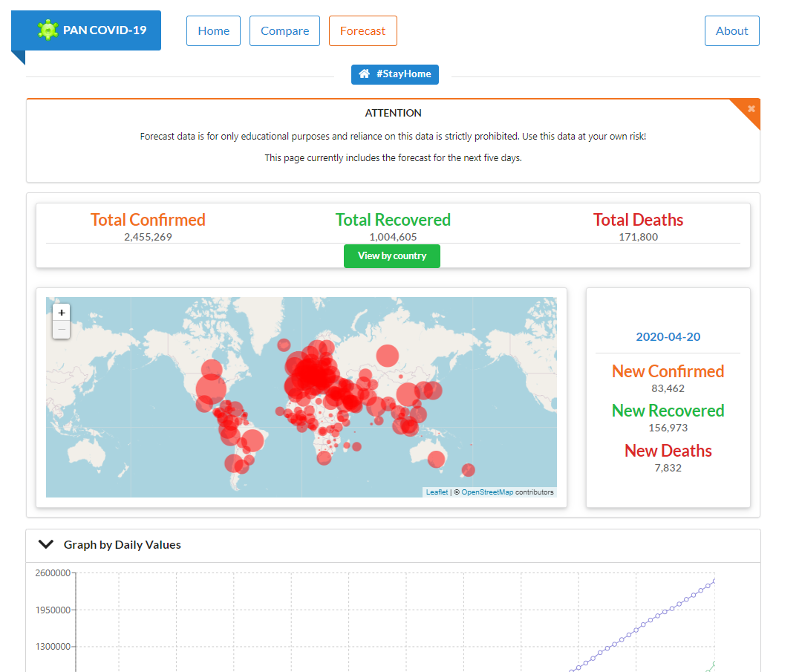802x672 pixels.
Task: Open the Compare page
Action: (x=285, y=30)
